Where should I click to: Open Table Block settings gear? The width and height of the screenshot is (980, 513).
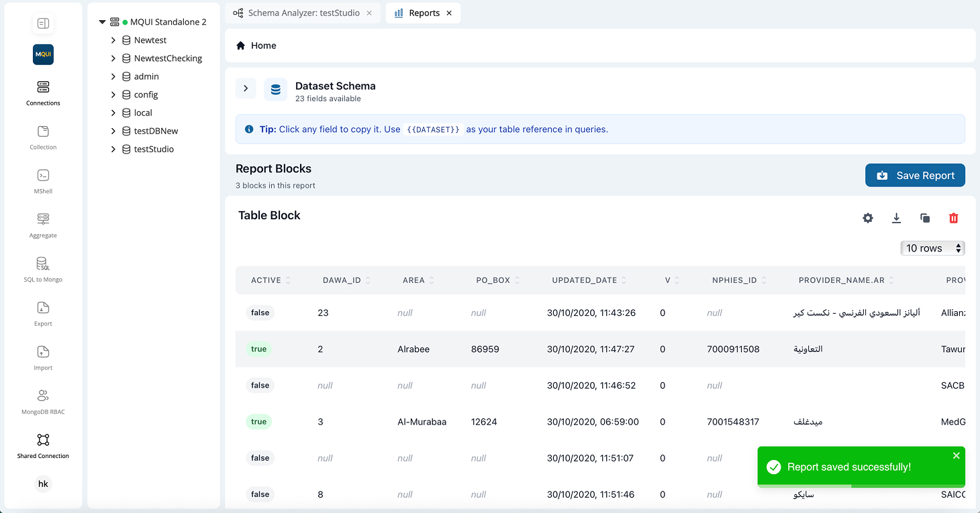pos(868,218)
